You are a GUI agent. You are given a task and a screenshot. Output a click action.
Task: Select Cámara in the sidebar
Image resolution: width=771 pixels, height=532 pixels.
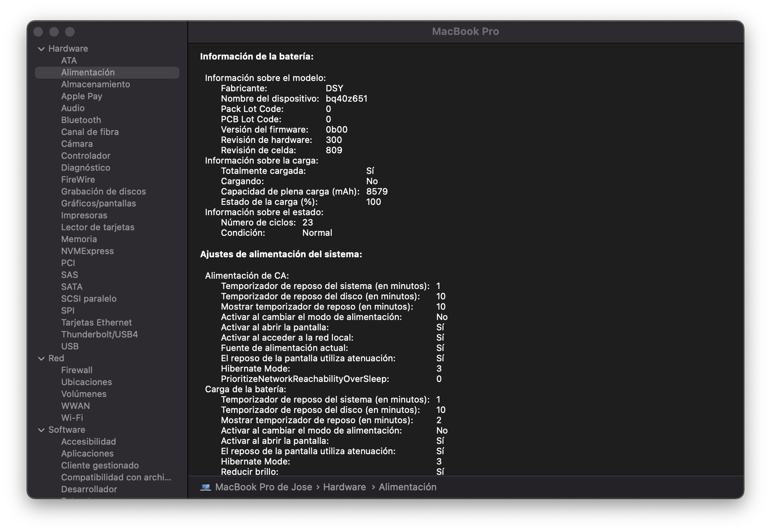pos(77,144)
